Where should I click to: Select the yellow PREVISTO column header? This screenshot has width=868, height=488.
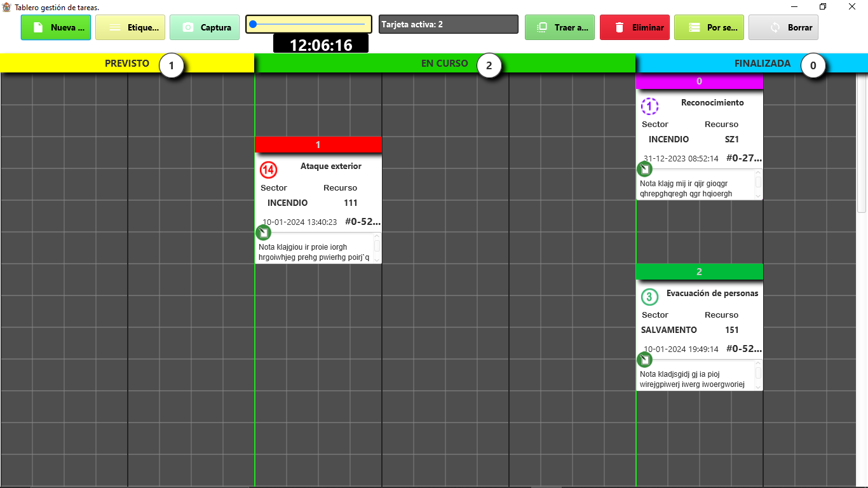127,64
